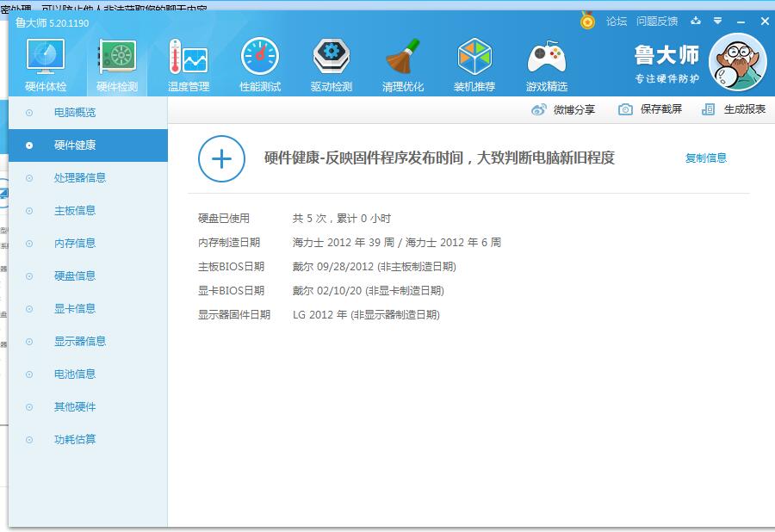Click the medal reward icon in titlebar
The height and width of the screenshot is (532, 775).
click(x=586, y=21)
